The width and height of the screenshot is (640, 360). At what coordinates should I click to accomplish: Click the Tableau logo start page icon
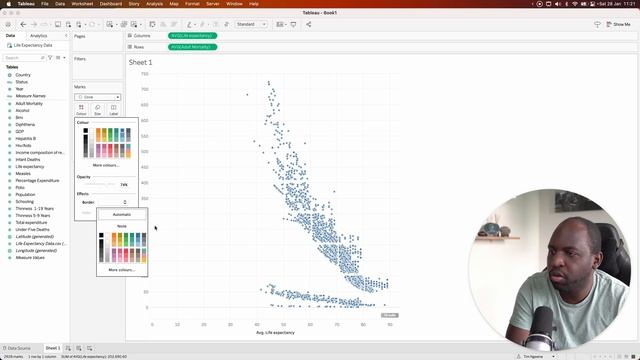[8, 24]
